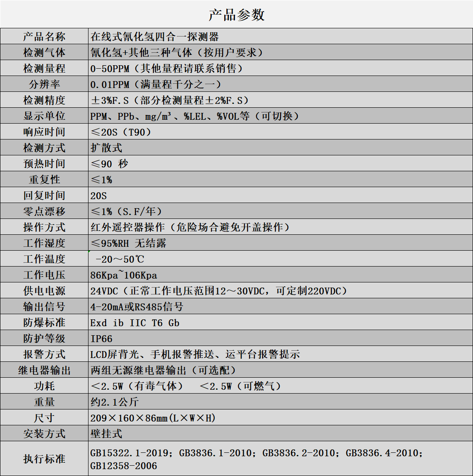Select the 报警方式 label cell
This screenshot has width=473, height=476.
click(x=44, y=354)
